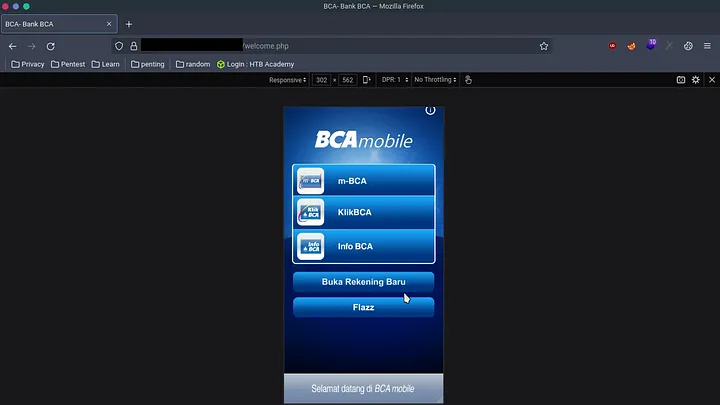Open the Privacy bookmarks folder
The height and width of the screenshot is (405, 720).
(x=28, y=64)
